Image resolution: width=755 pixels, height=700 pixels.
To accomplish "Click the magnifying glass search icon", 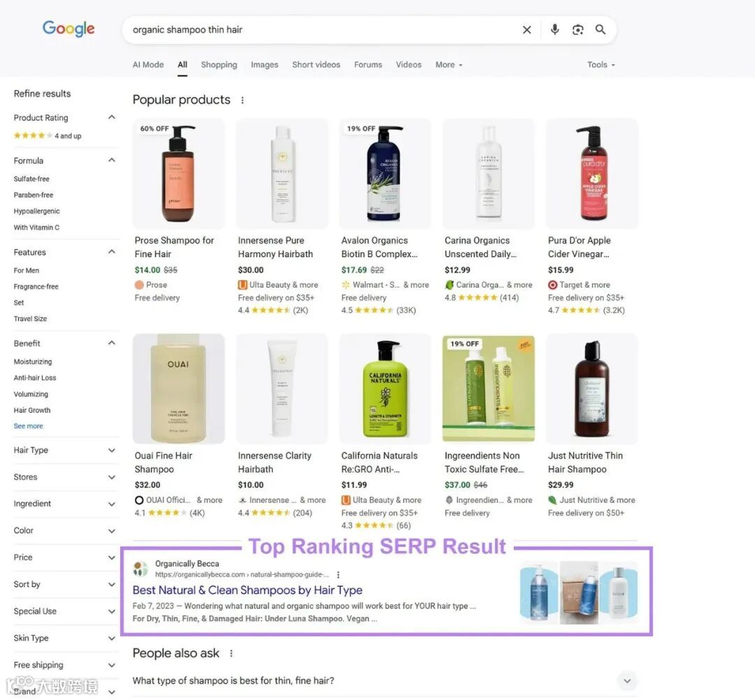I will (601, 30).
